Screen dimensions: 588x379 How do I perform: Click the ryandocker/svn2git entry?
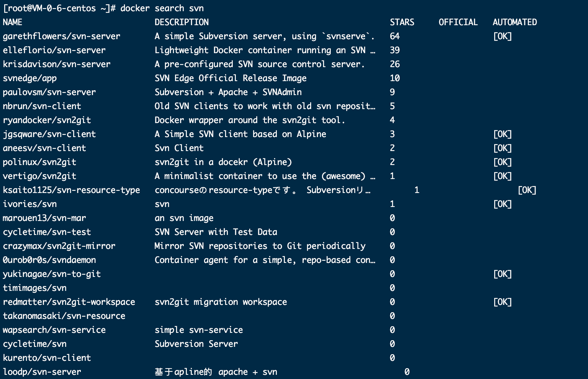tap(47, 120)
